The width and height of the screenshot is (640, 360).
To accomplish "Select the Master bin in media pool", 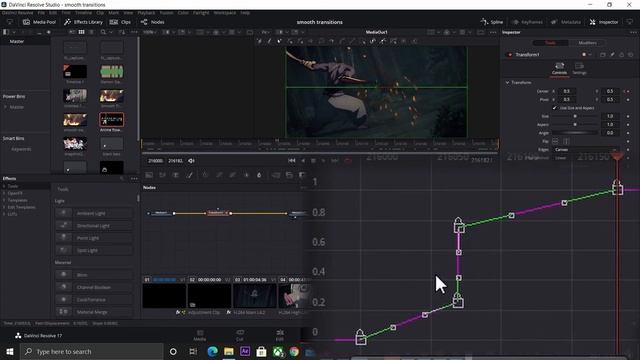I will (17, 41).
